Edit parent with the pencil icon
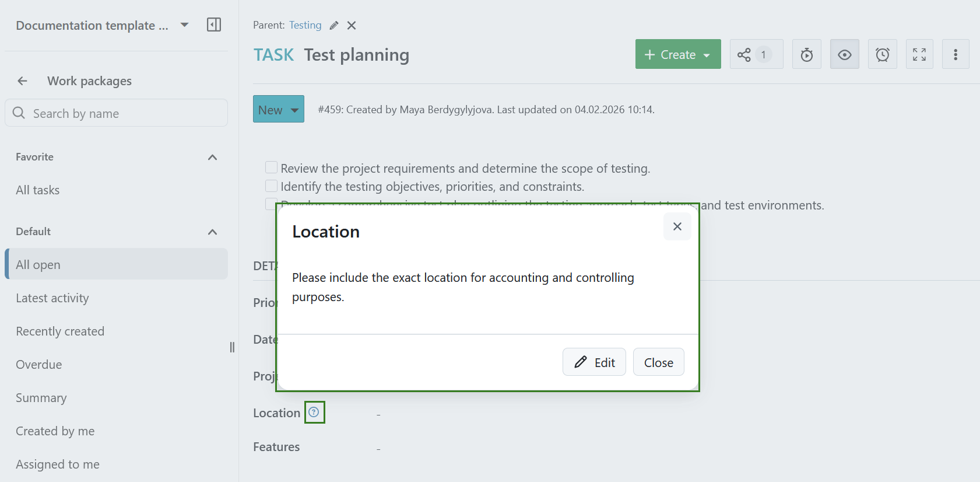This screenshot has height=482, width=980. [x=334, y=26]
